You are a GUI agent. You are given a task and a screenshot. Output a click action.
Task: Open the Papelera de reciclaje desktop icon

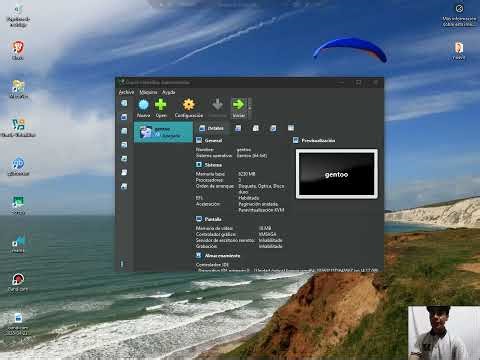click(x=18, y=15)
